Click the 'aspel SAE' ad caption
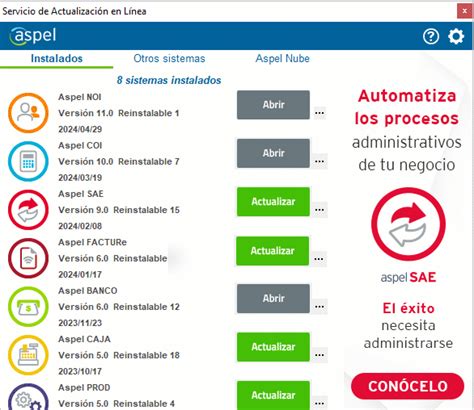The height and width of the screenshot is (410, 474). [x=408, y=277]
